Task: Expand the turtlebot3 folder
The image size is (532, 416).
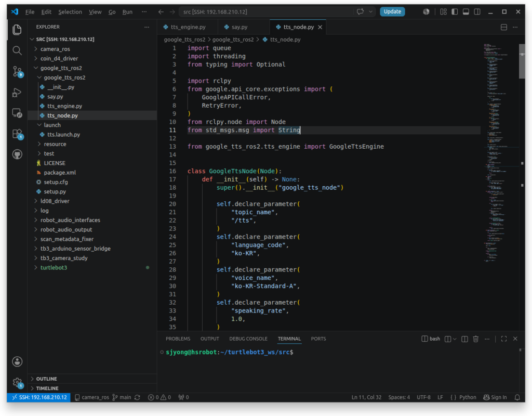Action: [x=36, y=268]
